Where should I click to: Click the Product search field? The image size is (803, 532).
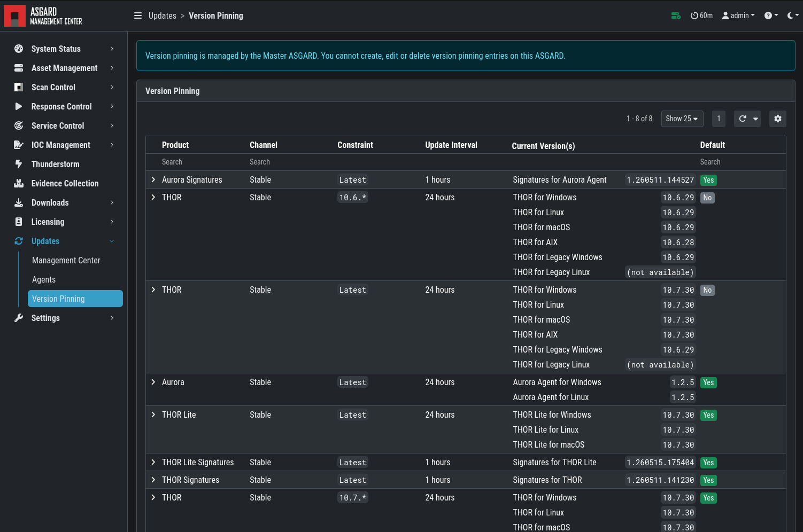click(x=201, y=162)
